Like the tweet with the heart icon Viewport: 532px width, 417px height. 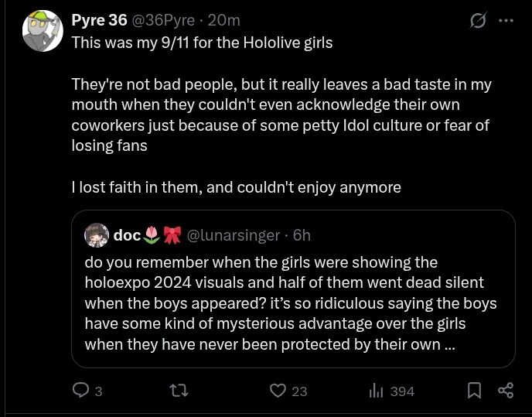coord(278,391)
